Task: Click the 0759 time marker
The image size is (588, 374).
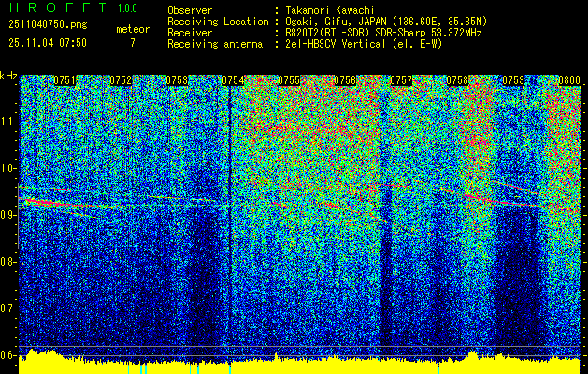Action: (513, 80)
